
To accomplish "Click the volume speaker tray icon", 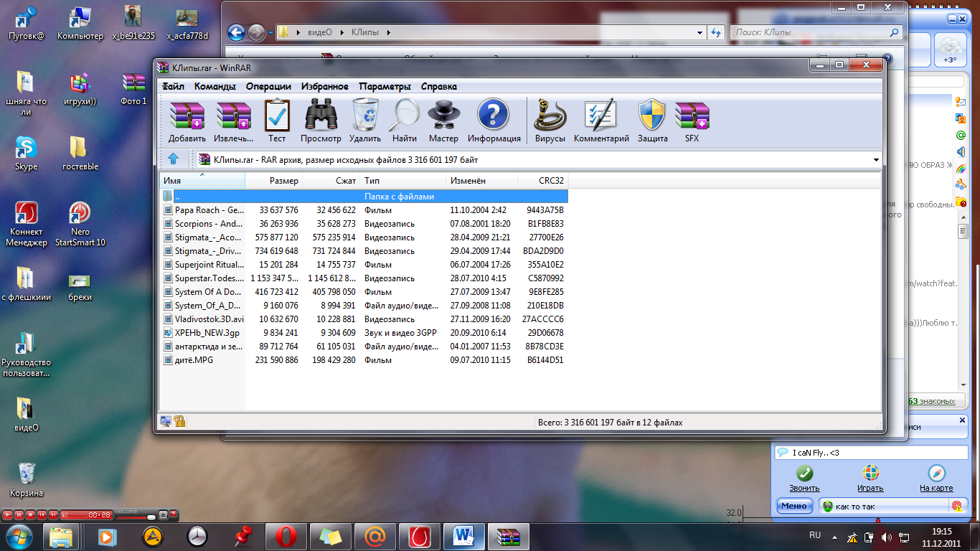I will [887, 537].
